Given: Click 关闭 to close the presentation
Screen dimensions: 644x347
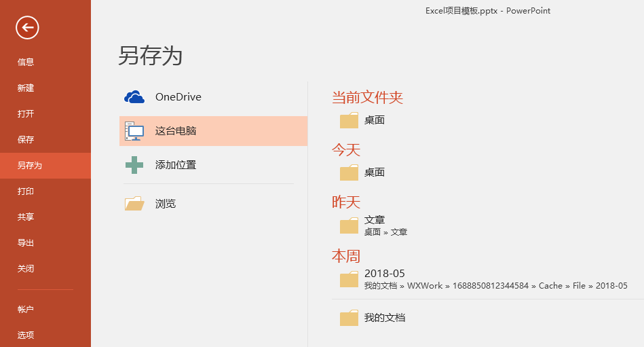Looking at the screenshot, I should 26,269.
